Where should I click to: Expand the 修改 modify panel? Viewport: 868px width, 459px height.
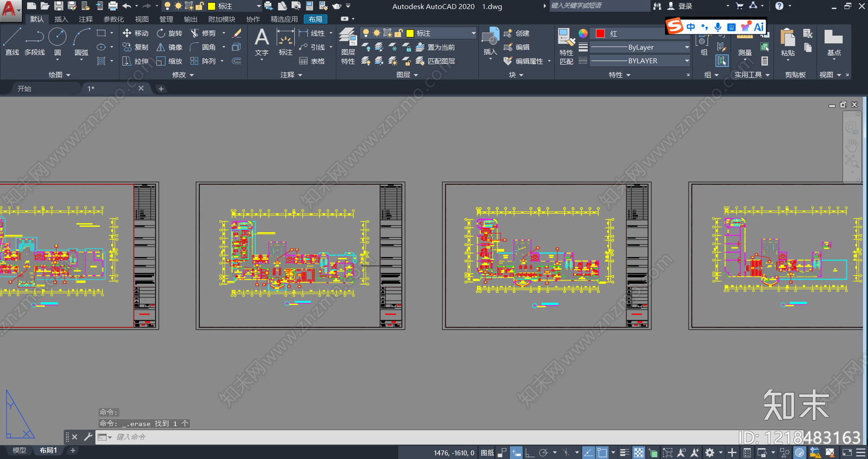pyautogui.click(x=183, y=75)
